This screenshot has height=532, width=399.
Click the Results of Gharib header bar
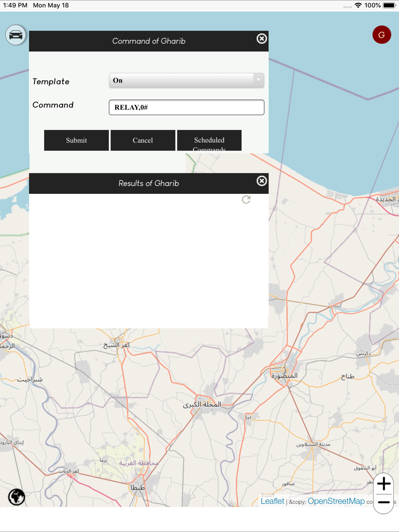[149, 183]
